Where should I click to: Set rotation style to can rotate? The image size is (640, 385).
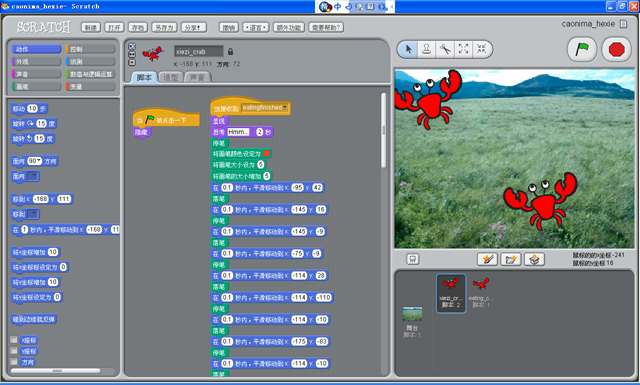coord(132,47)
